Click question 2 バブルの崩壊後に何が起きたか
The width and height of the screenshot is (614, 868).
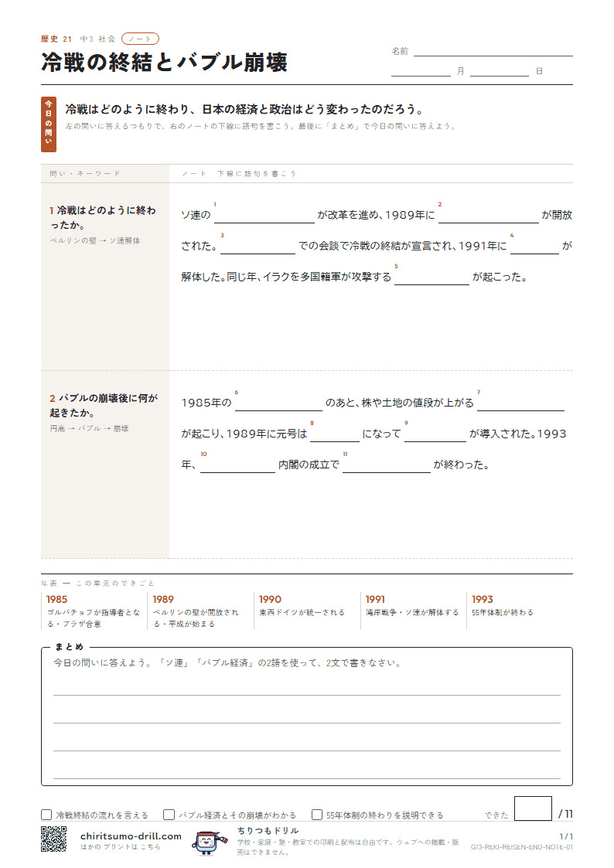point(104,405)
